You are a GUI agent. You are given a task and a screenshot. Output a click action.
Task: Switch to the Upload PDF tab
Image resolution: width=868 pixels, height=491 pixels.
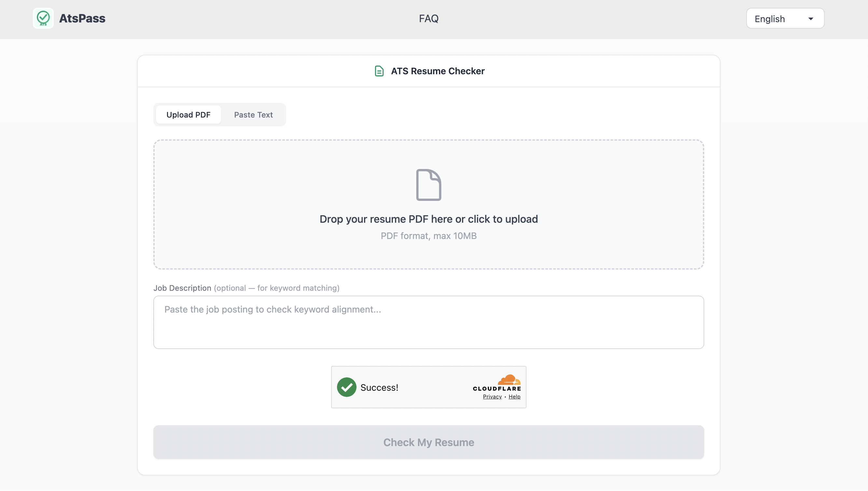[x=188, y=115]
